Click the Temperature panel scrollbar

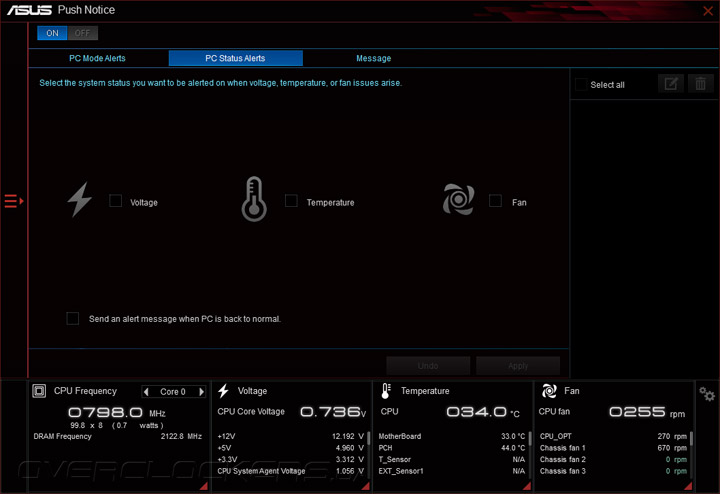(x=530, y=438)
